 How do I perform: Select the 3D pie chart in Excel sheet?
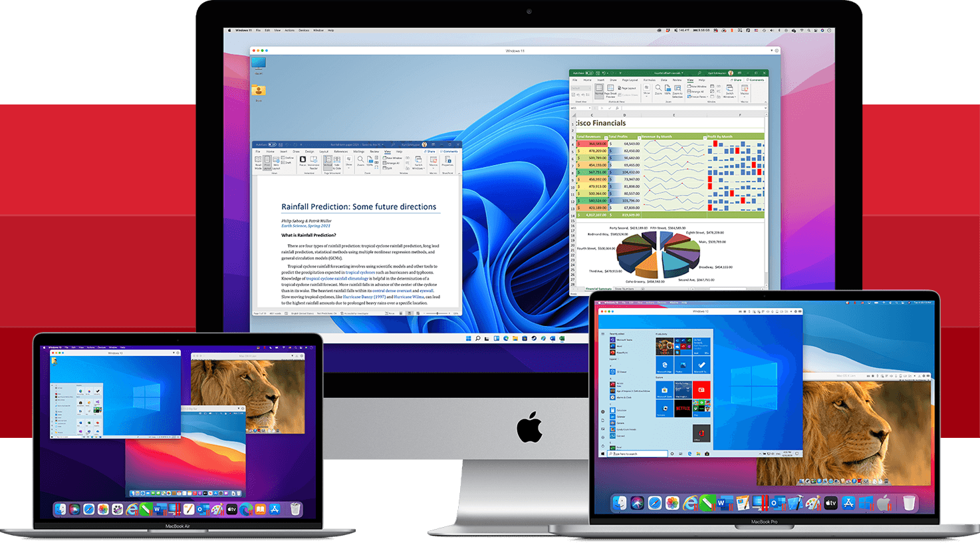click(x=658, y=254)
